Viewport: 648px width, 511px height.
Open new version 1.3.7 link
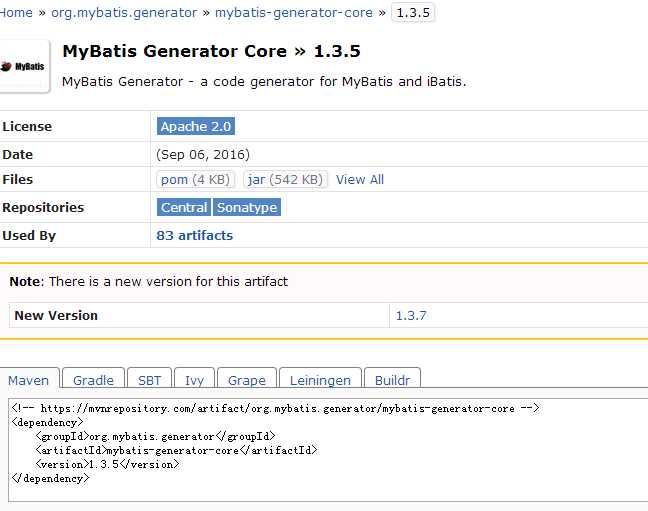coord(411,315)
